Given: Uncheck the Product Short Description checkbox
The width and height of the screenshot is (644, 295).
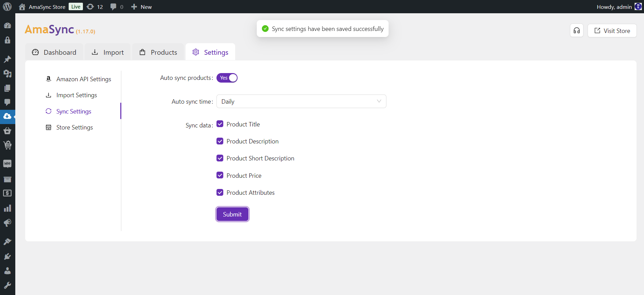Looking at the screenshot, I should (x=220, y=158).
